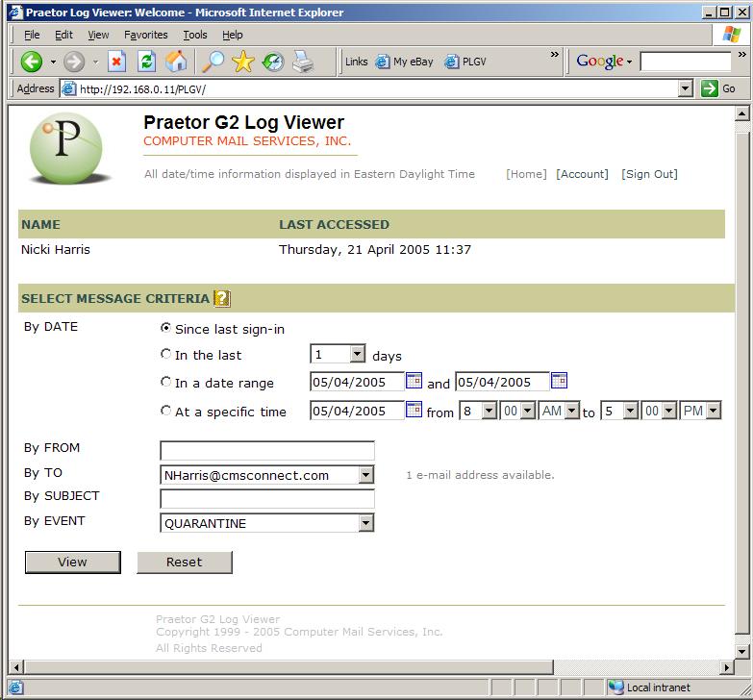
Task: Click the date range end field
Action: click(x=502, y=382)
